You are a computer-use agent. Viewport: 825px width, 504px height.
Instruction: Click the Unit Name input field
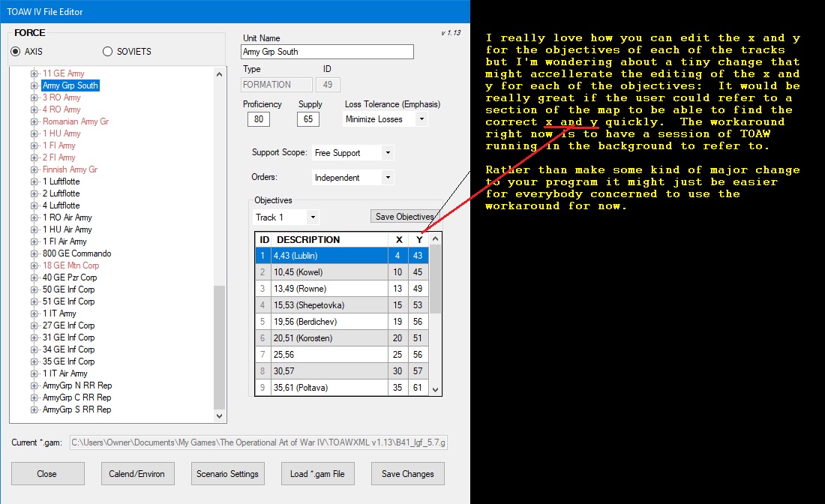(327, 52)
